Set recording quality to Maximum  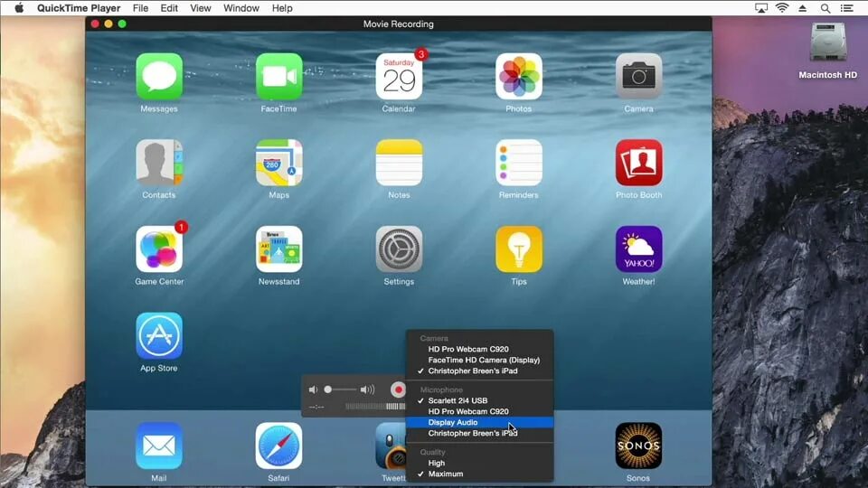(x=446, y=474)
